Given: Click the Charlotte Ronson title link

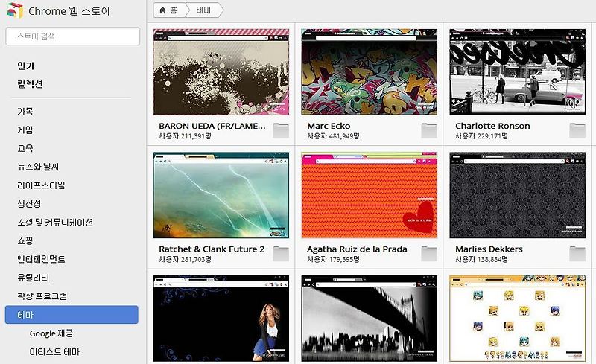Looking at the screenshot, I should (x=492, y=126).
